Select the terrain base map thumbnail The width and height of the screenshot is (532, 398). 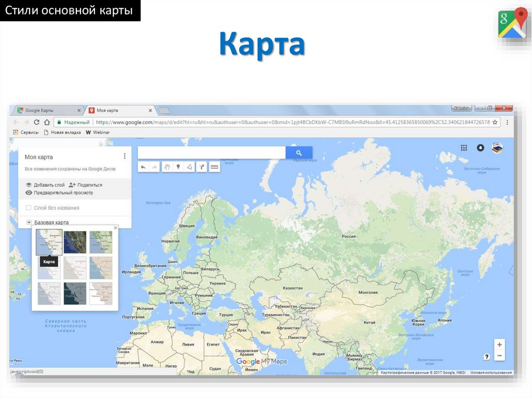point(101,242)
